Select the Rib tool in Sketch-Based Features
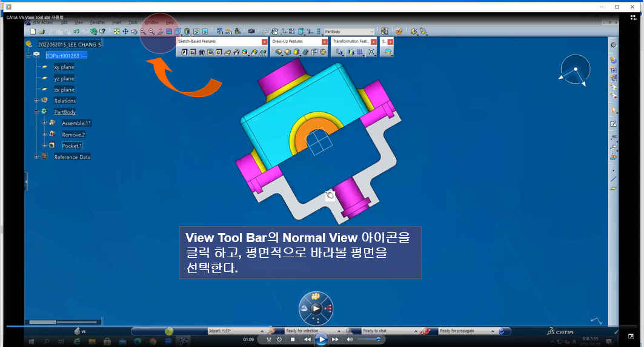This screenshot has height=347, width=644. tap(228, 52)
